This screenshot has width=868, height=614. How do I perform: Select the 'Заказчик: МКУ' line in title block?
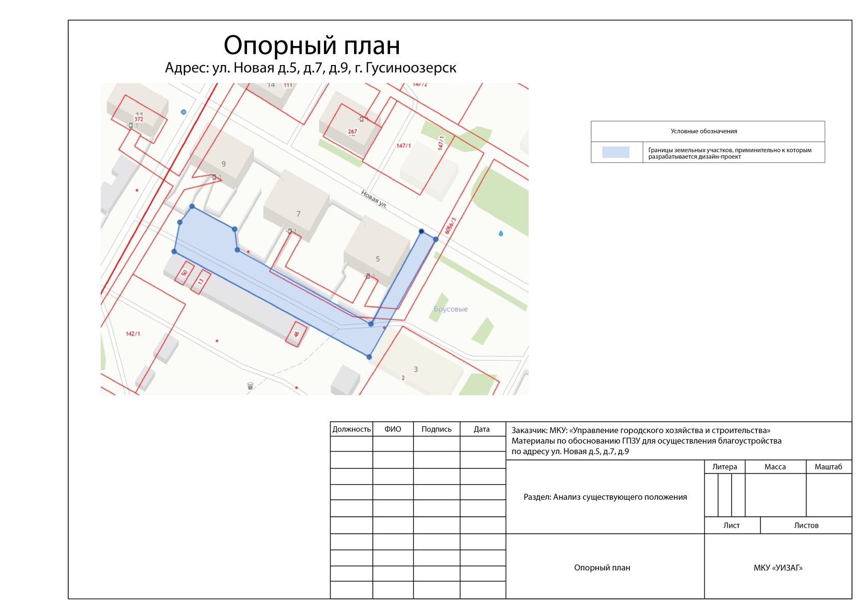pos(641,431)
